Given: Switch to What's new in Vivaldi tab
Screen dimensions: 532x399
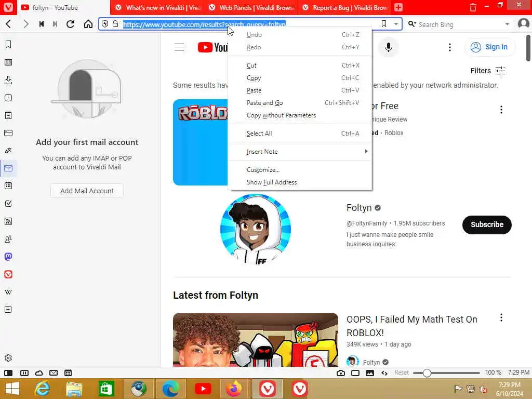Looking at the screenshot, I should tap(158, 7).
